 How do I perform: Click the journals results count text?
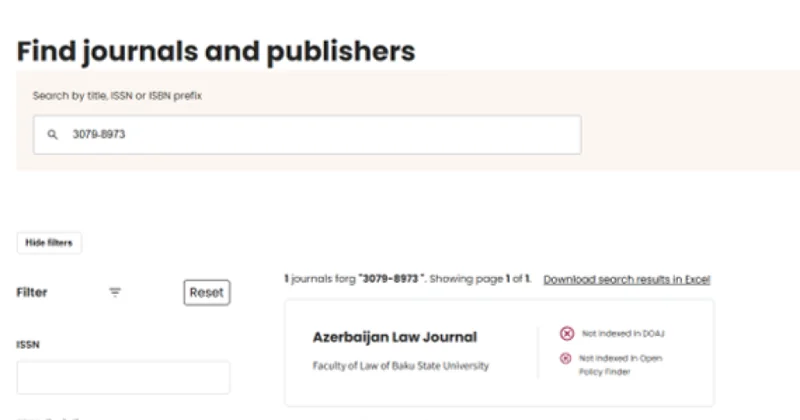(408, 279)
